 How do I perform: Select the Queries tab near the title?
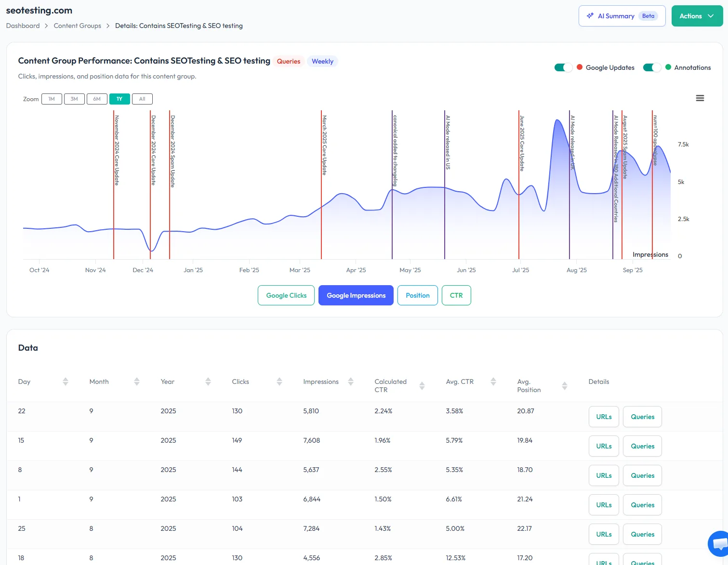click(x=288, y=61)
